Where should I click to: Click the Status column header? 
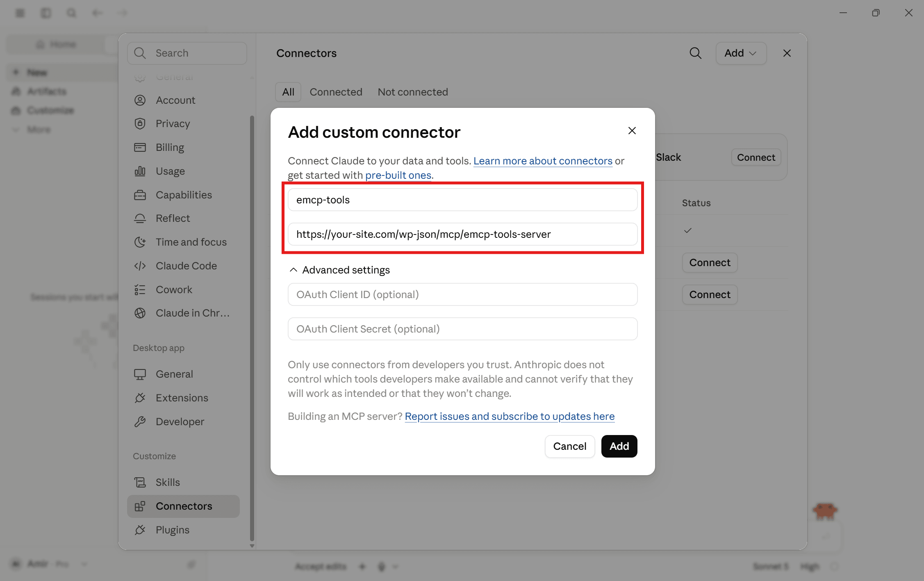(696, 203)
